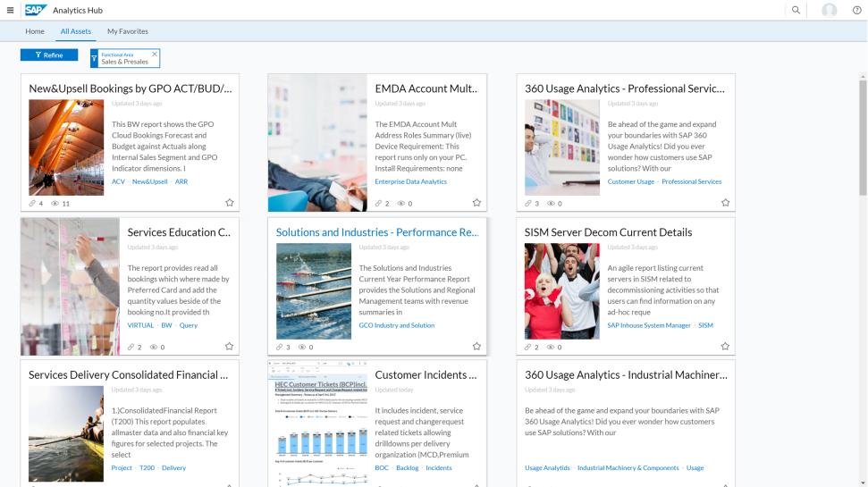Click the HEC Customer Tickets chart thumbnail
Image resolution: width=868 pixels, height=487 pixels.
point(317,424)
